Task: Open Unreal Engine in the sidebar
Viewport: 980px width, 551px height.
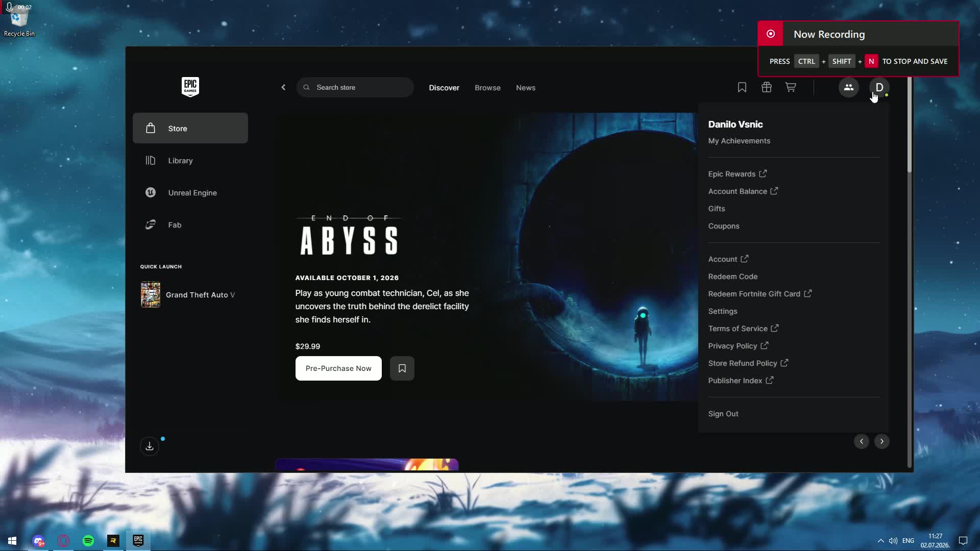Action: (x=190, y=192)
